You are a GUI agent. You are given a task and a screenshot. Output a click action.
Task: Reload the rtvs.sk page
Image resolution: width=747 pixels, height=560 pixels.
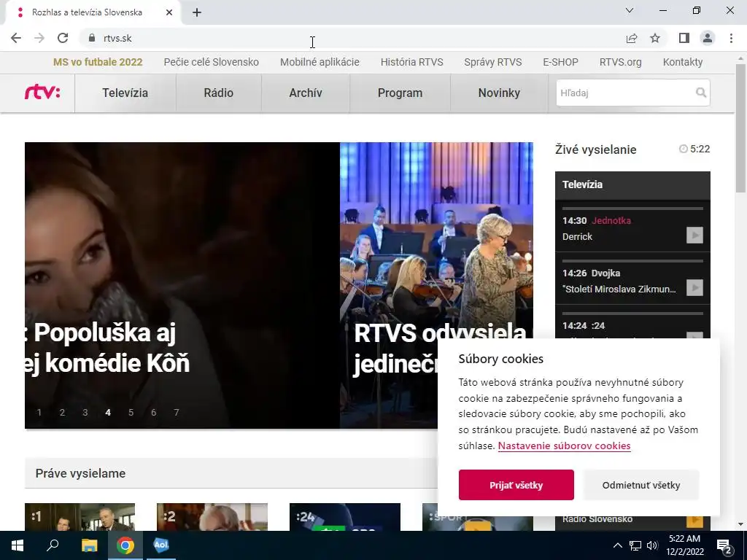pyautogui.click(x=63, y=38)
